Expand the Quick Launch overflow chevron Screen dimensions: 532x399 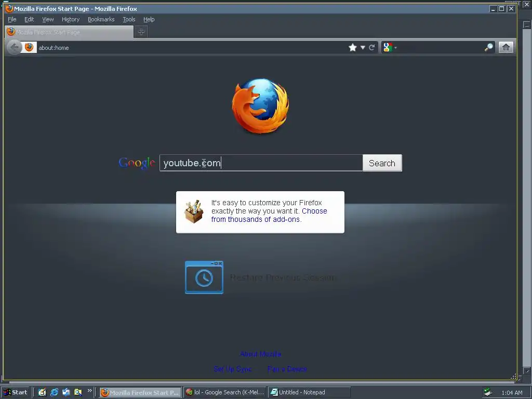click(x=89, y=391)
